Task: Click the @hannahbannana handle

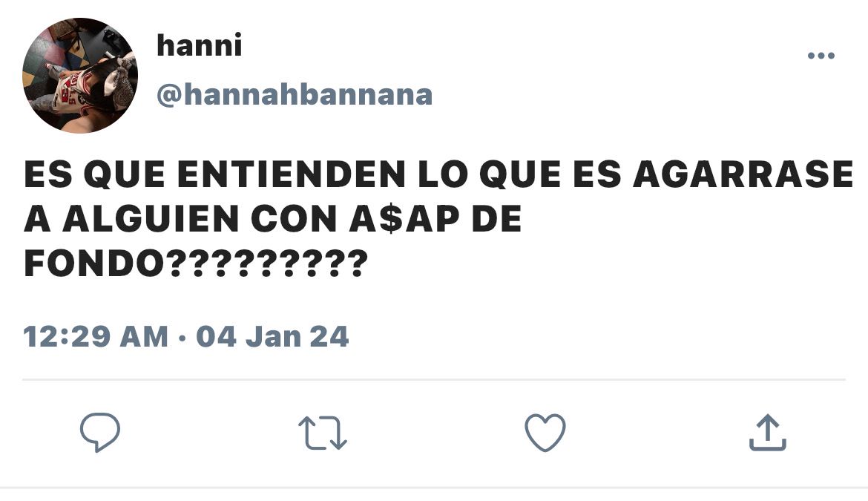Action: point(295,95)
